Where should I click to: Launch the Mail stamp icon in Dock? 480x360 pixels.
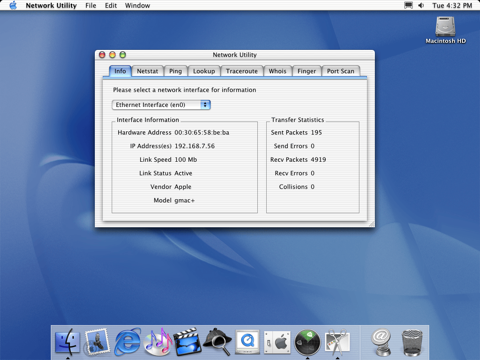click(97, 342)
